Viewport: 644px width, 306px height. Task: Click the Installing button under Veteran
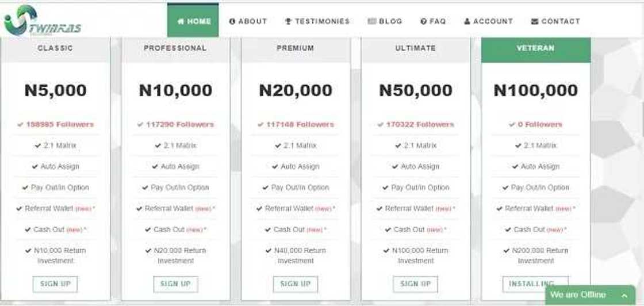pyautogui.click(x=535, y=284)
